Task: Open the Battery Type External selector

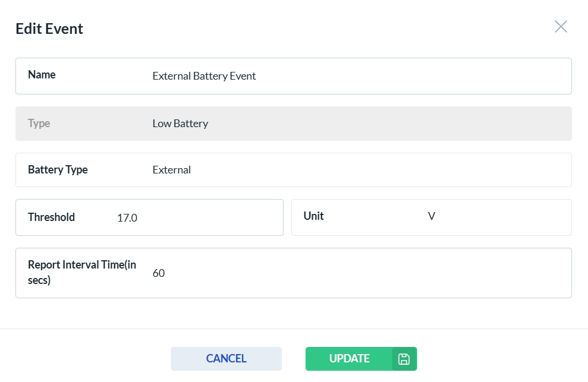Action: point(356,170)
